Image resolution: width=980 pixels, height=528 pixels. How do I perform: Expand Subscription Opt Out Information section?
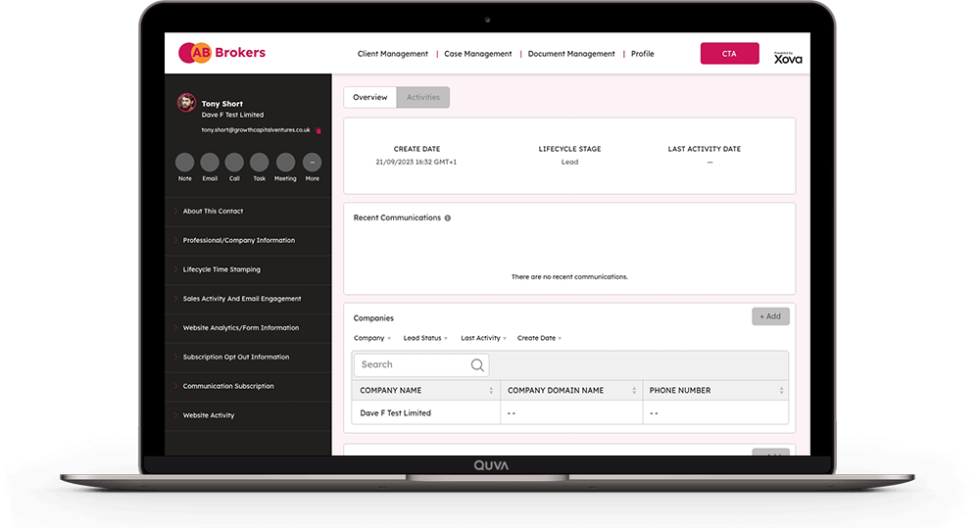(248, 358)
